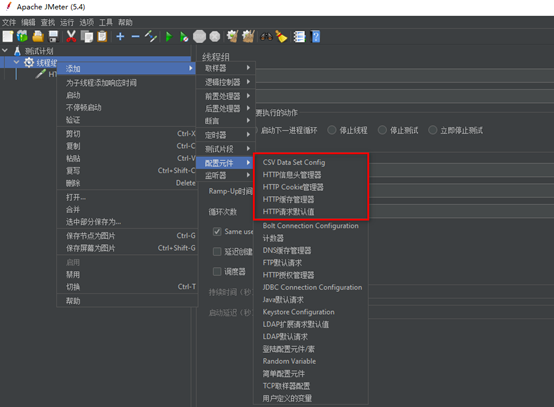
Task: Open the 选项 menu
Action: tap(87, 22)
